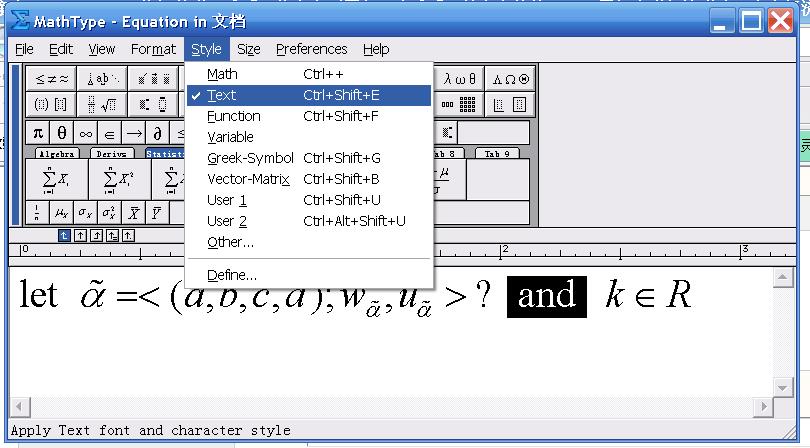This screenshot has height=448, width=810.
Task: Select the right-justified tab stop button
Action: 96,236
